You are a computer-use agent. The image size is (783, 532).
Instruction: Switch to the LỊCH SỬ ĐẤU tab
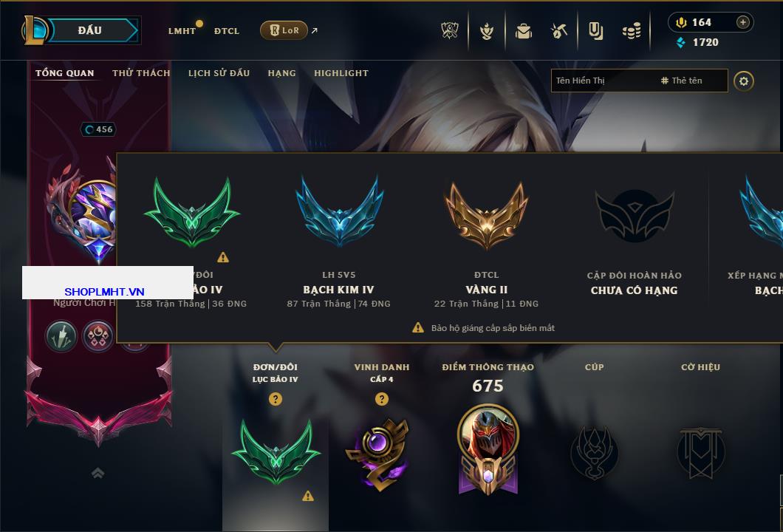click(219, 73)
